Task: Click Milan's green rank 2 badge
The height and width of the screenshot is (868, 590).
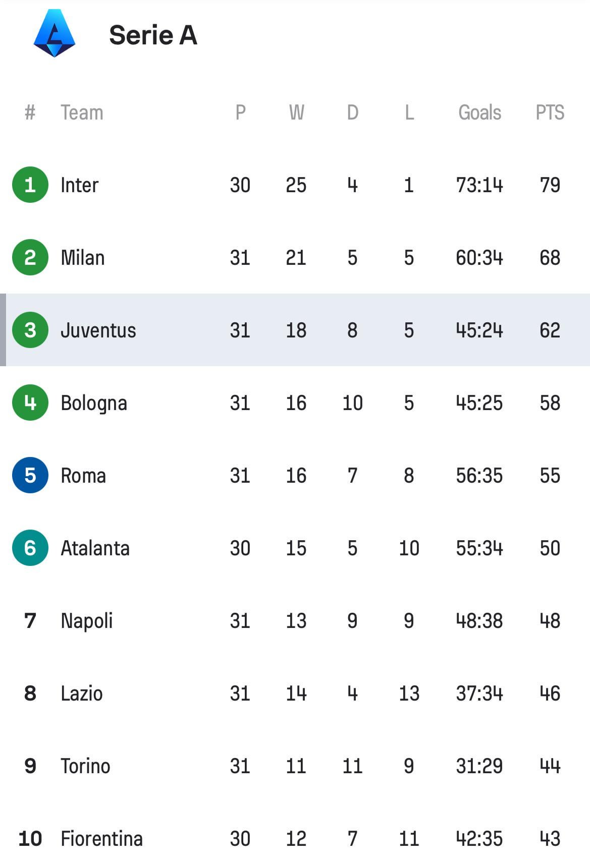Action: [x=30, y=257]
